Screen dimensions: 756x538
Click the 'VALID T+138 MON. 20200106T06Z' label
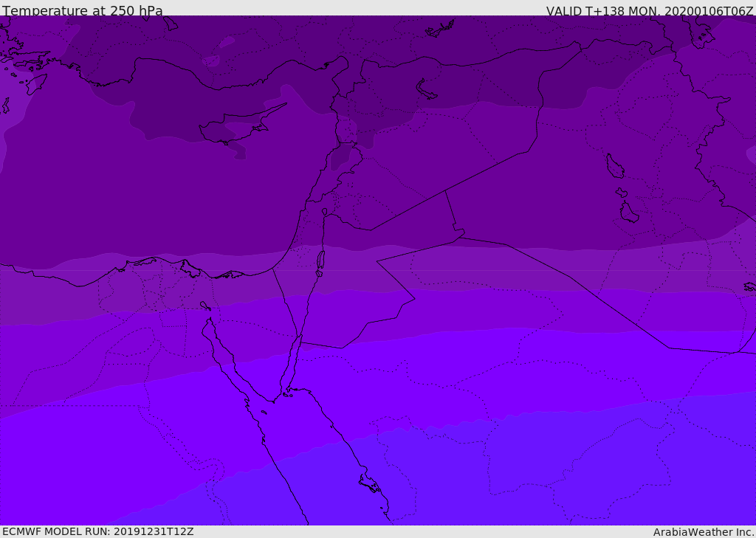[x=650, y=10]
